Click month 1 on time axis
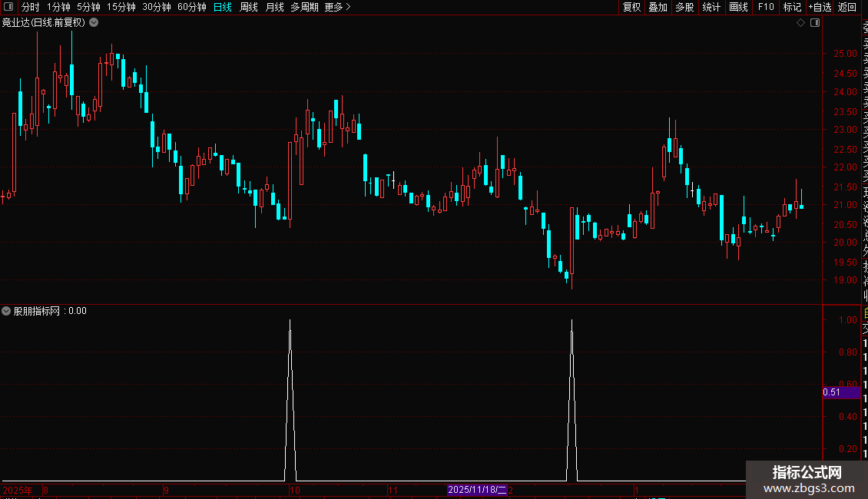 pos(637,490)
